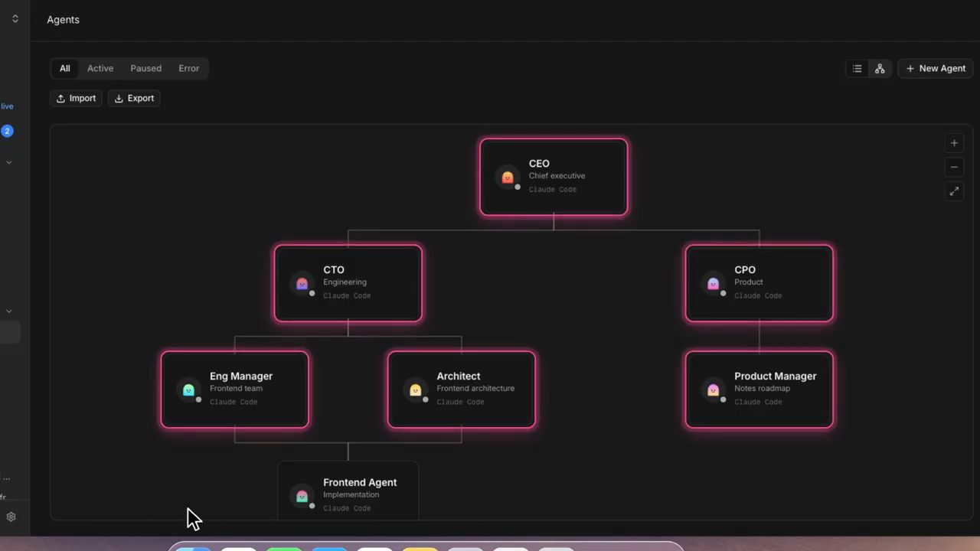Select the Architect avatar icon
The image size is (980, 551).
click(x=415, y=390)
